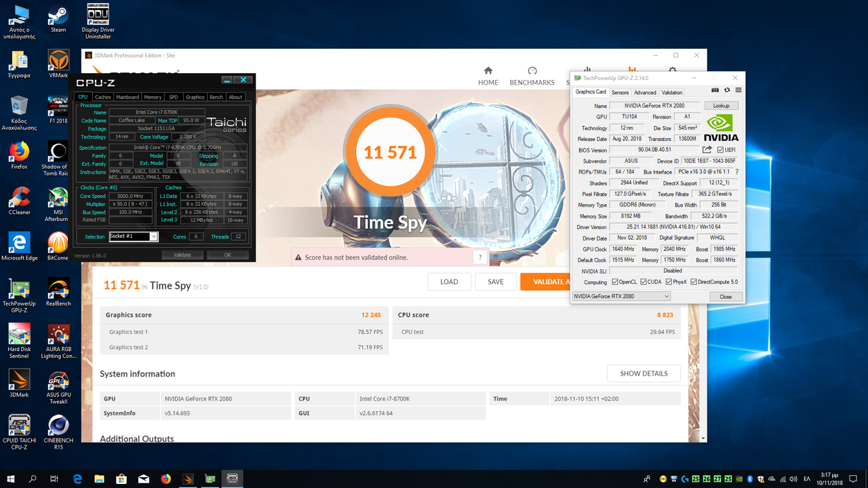Viewport: 868px width, 488px height.
Task: Launch Firefox from the desktop icon
Action: coord(19,155)
